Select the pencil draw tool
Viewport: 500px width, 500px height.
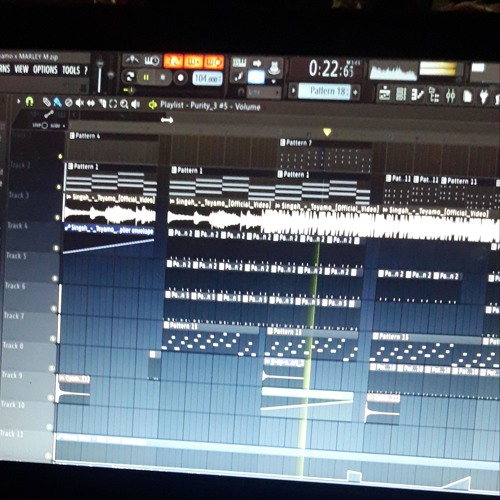(46, 102)
